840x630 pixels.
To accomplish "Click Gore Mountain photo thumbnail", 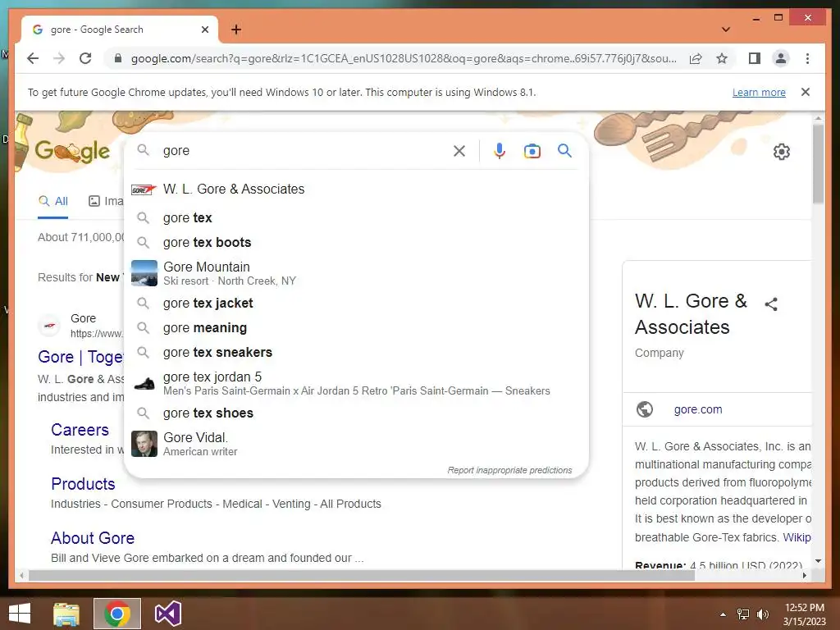I will tap(144, 273).
